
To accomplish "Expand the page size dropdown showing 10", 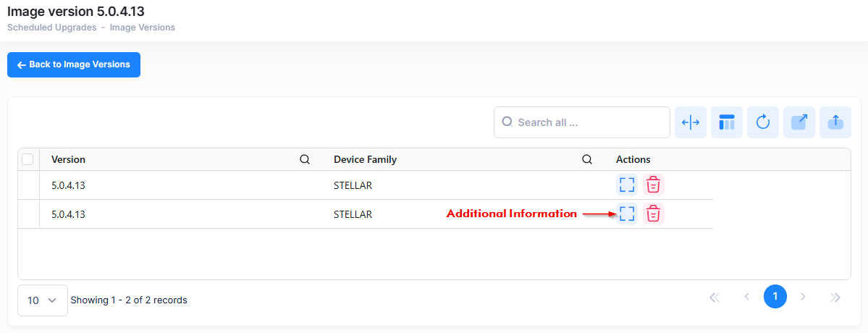I will point(42,300).
